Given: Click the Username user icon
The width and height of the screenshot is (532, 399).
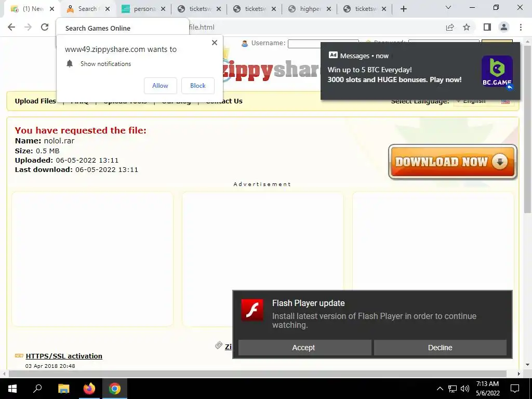Looking at the screenshot, I should pyautogui.click(x=245, y=43).
